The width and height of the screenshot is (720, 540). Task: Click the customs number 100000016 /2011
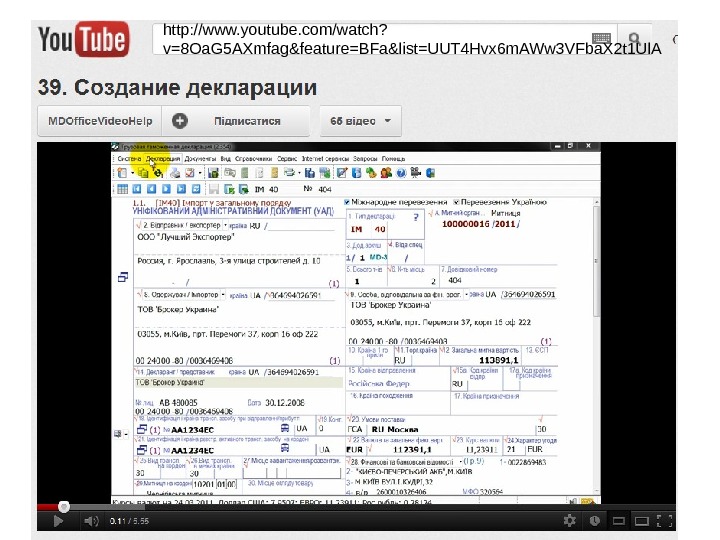click(480, 224)
